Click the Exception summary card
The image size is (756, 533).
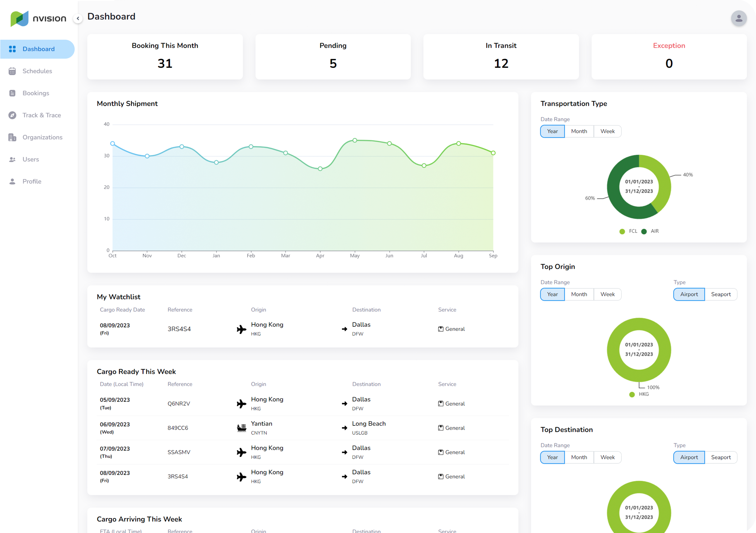tap(668, 56)
